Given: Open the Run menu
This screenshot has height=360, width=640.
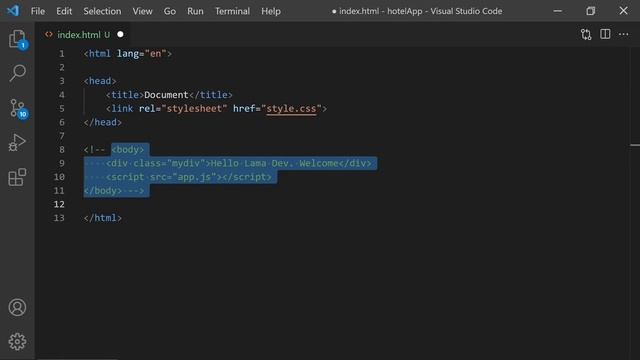Looking at the screenshot, I should pyautogui.click(x=195, y=11).
